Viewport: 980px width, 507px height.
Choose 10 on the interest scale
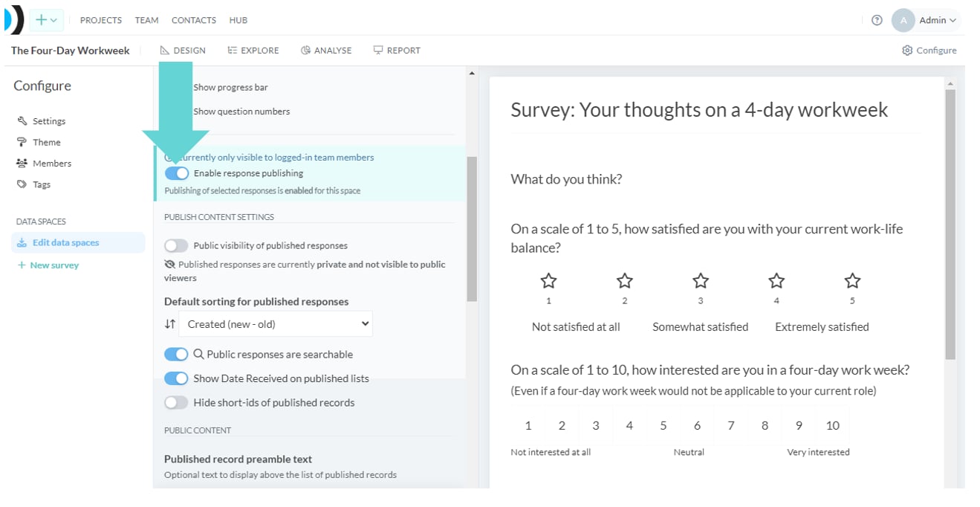[x=833, y=425]
